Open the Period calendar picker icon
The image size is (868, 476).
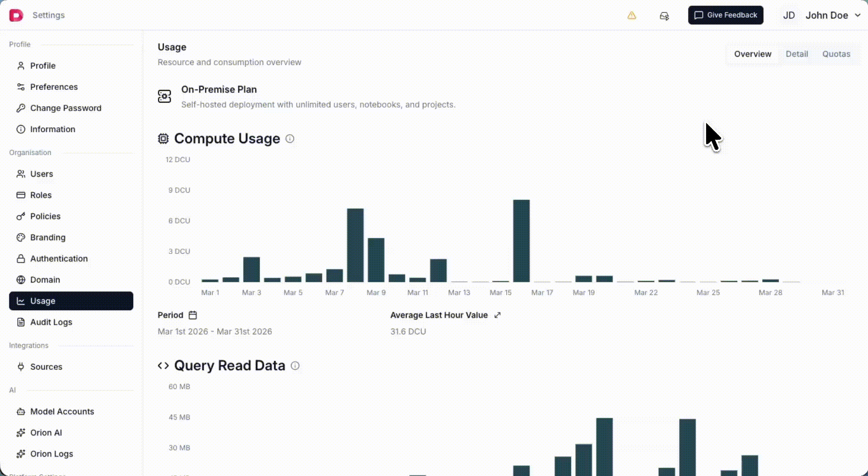[193, 315]
